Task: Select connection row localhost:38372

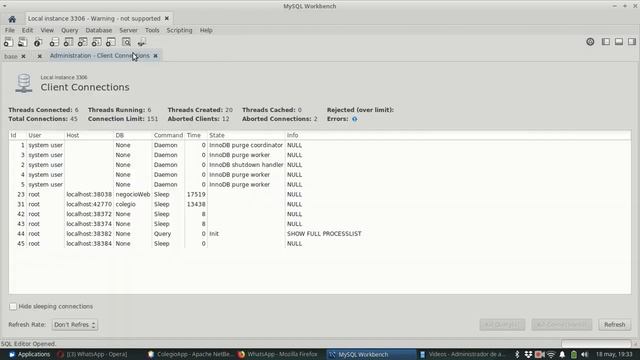Action: [x=320, y=214]
